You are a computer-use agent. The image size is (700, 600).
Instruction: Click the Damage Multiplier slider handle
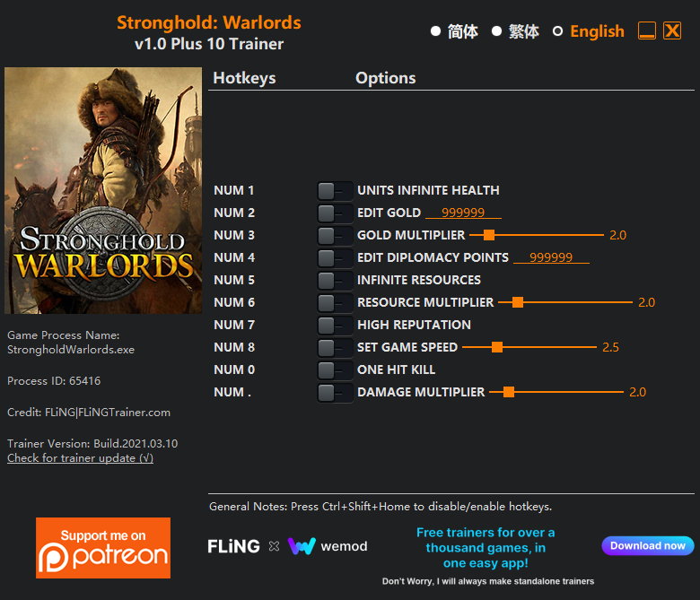[509, 392]
